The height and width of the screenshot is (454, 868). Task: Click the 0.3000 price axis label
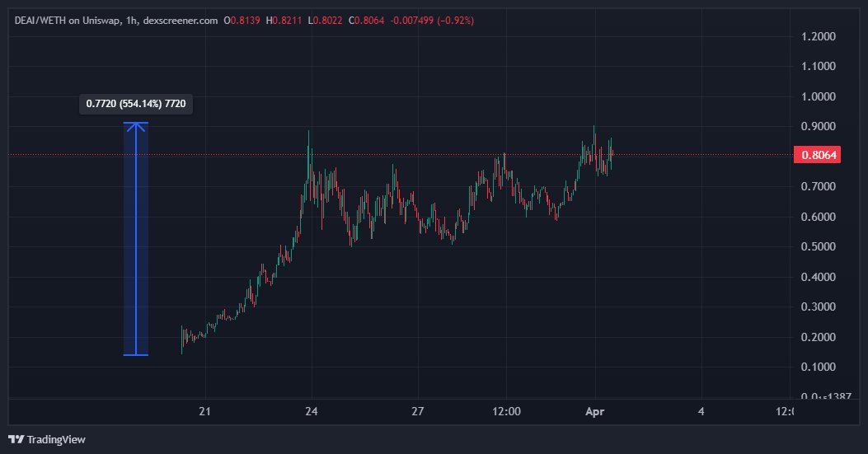click(819, 307)
